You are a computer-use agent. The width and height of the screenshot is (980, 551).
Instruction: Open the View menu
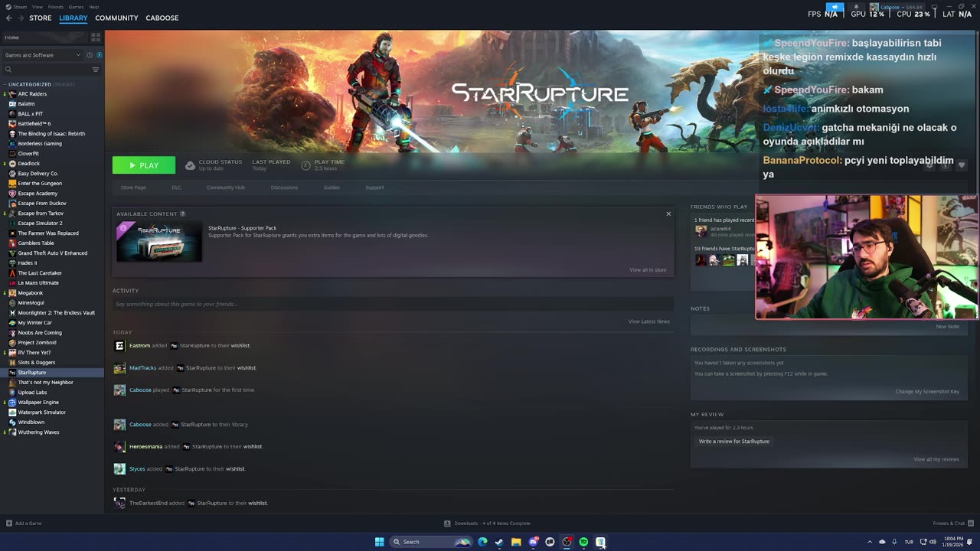pyautogui.click(x=37, y=7)
